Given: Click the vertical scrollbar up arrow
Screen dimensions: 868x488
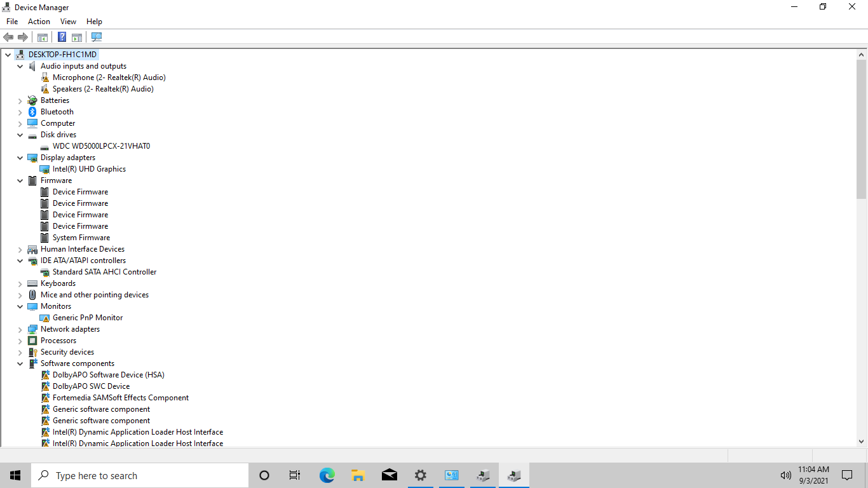Looking at the screenshot, I should (862, 54).
